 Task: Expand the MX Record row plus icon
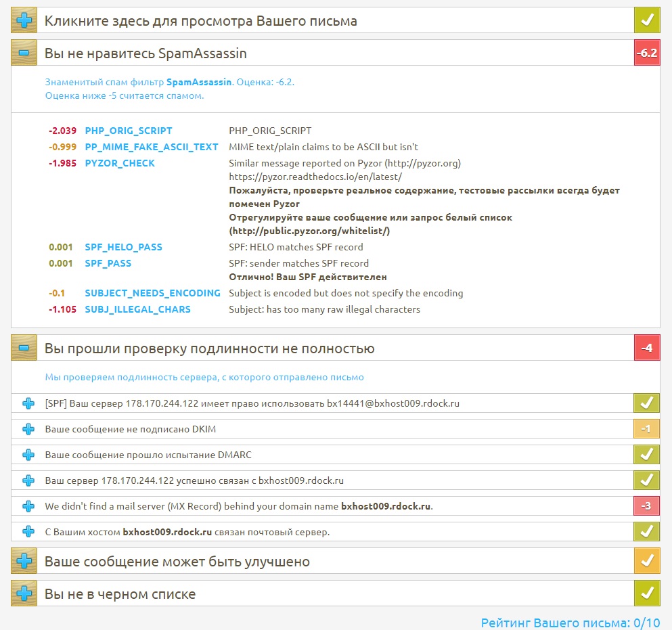coord(28,506)
